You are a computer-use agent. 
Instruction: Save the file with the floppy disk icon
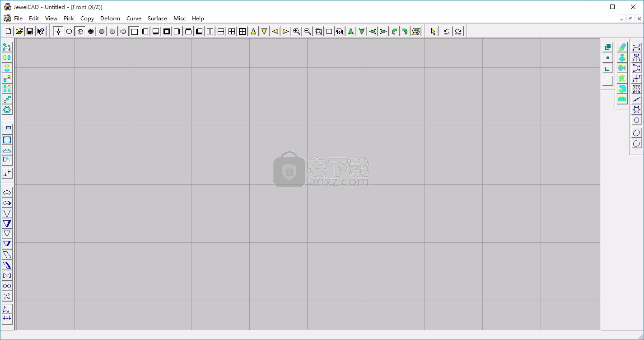(30, 31)
